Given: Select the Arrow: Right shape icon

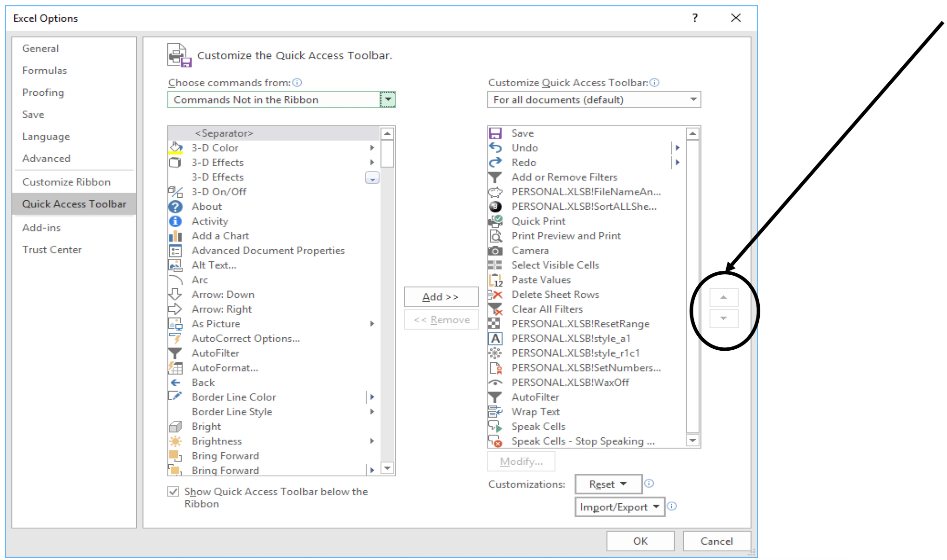Looking at the screenshot, I should [x=176, y=309].
